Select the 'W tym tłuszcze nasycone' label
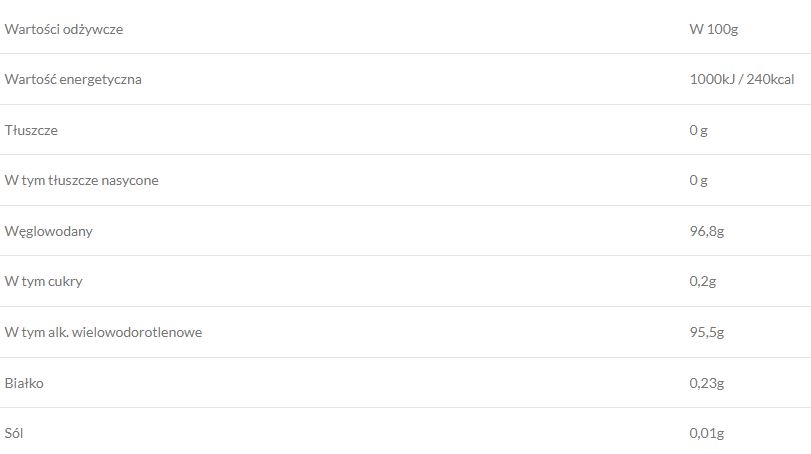The height and width of the screenshot is (454, 811). pos(82,180)
